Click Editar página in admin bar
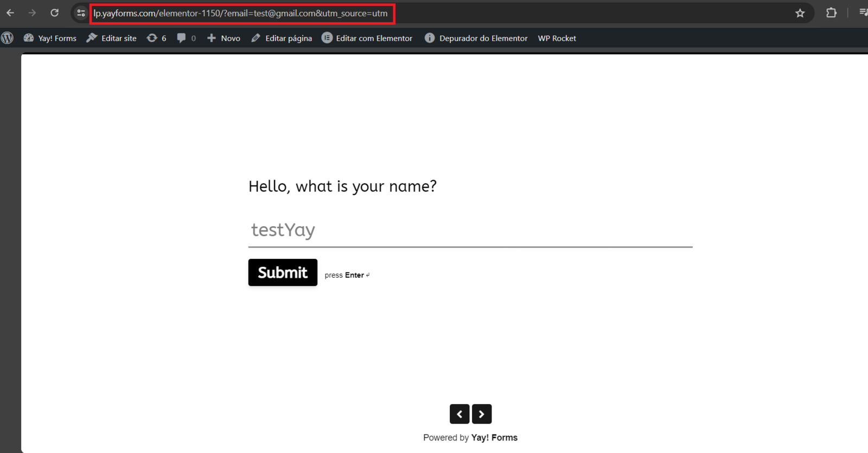 [x=282, y=38]
